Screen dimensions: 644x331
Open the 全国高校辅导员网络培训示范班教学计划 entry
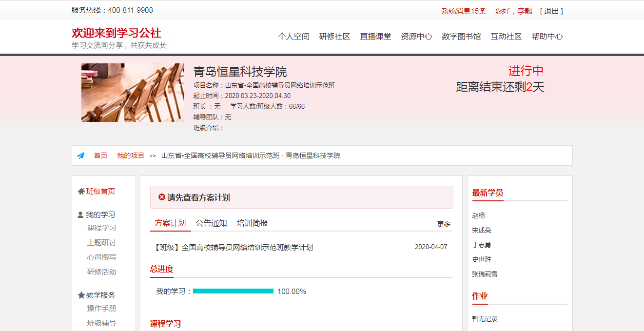coord(234,247)
